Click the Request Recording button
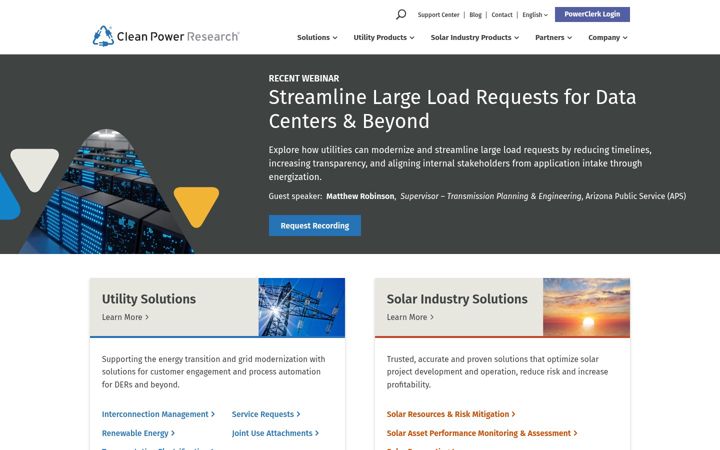The height and width of the screenshot is (450, 720). 315,225
